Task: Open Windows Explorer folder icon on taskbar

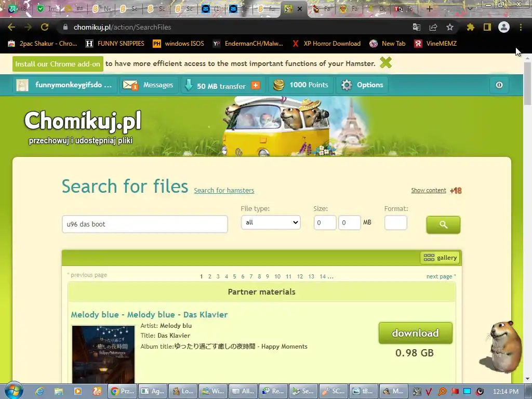Action: 59,392
